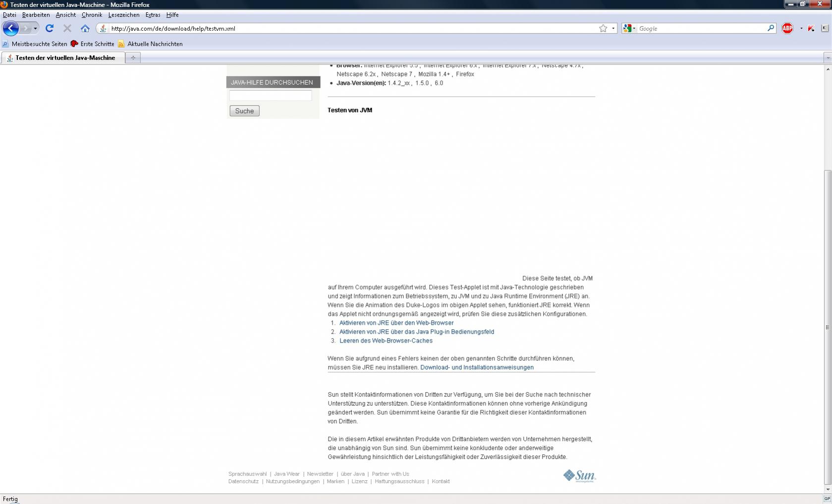Go back with the back arrow
The width and height of the screenshot is (832, 504).
10,28
